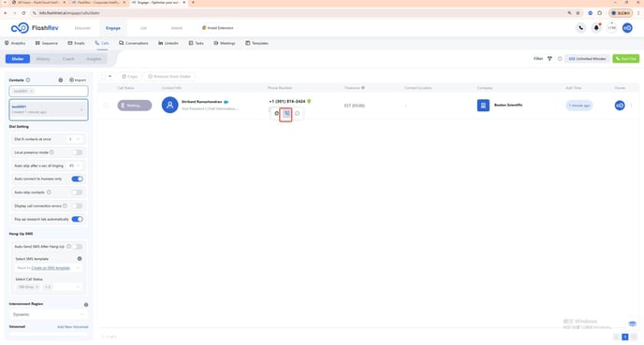Click the contact list search input field
644x345 pixels.
[x=49, y=91]
